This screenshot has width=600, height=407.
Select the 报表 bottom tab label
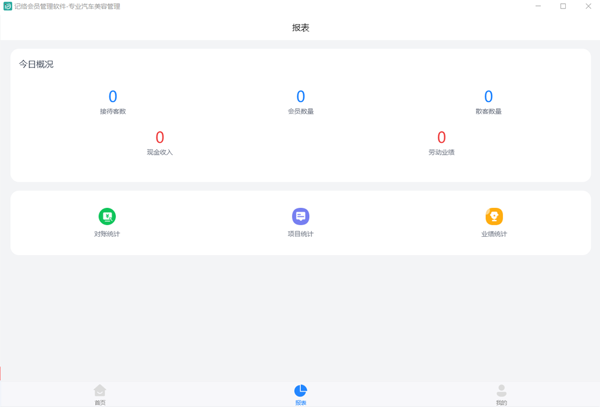tap(300, 403)
